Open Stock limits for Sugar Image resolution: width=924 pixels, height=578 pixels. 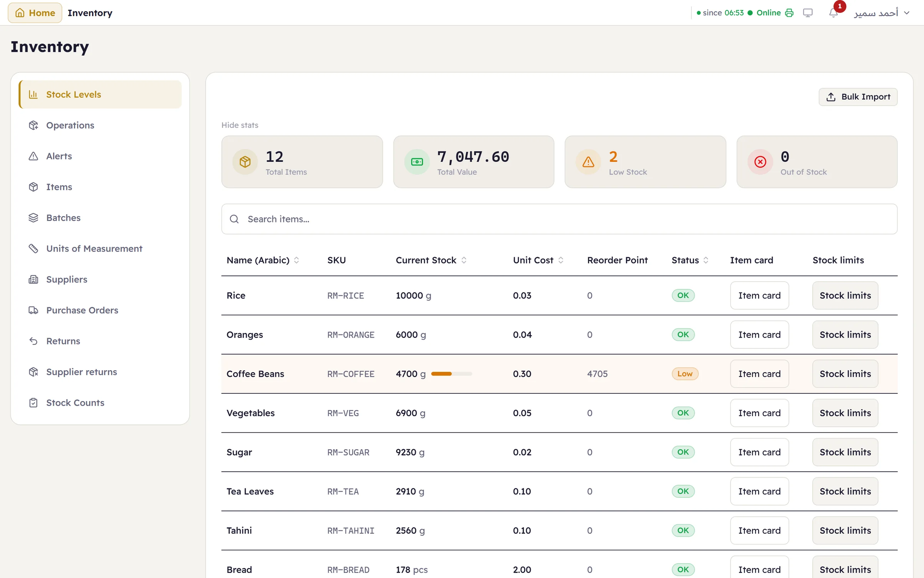845,452
